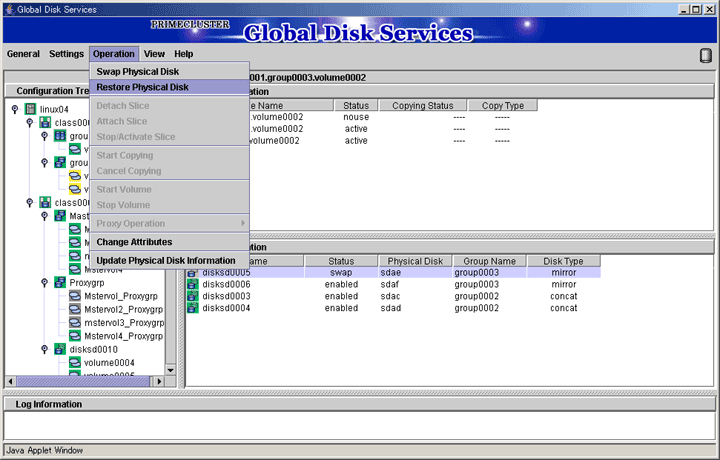Select the Mstervol4_Proxygrp tree item

click(124, 336)
